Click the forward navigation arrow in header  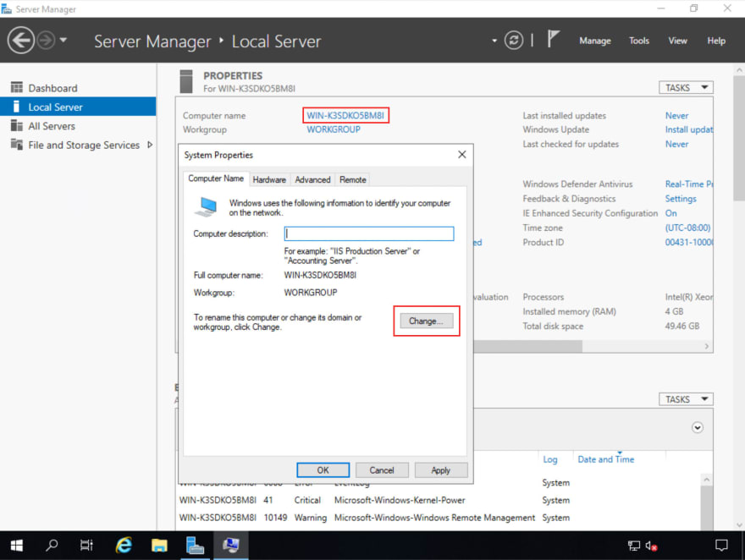[x=46, y=41]
